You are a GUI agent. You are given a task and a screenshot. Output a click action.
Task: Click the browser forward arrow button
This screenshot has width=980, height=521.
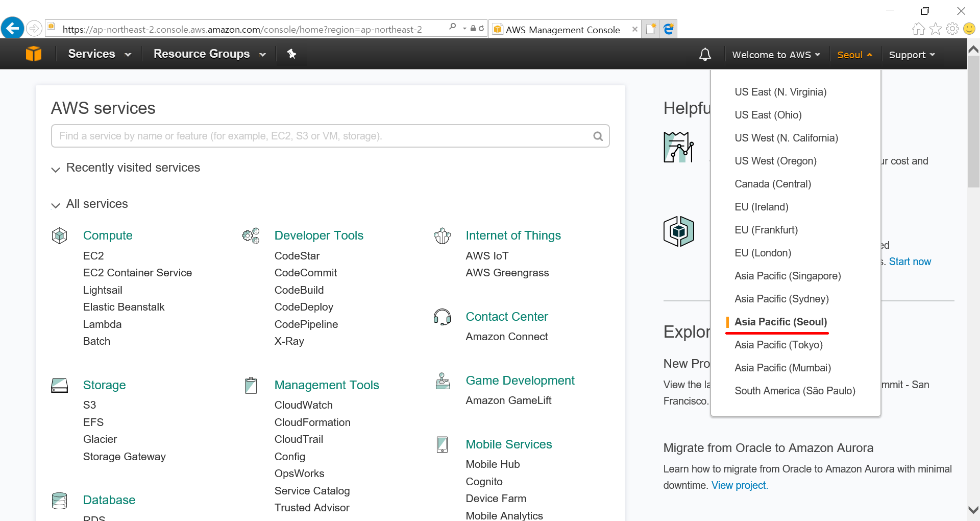(34, 28)
